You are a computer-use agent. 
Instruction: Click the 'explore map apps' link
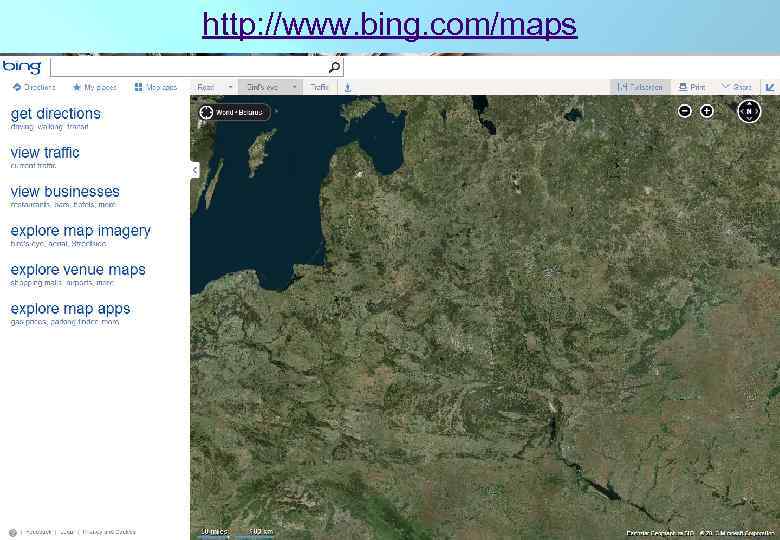(70, 309)
